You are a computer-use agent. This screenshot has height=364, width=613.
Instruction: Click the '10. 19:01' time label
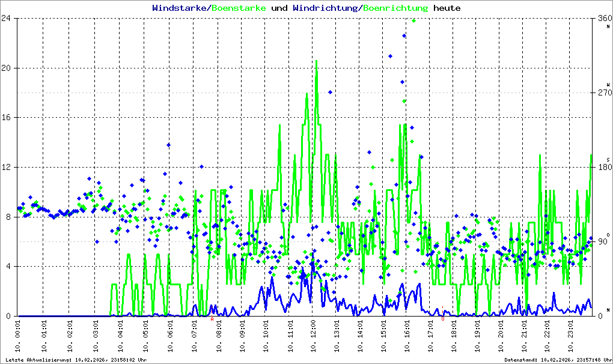(477, 336)
